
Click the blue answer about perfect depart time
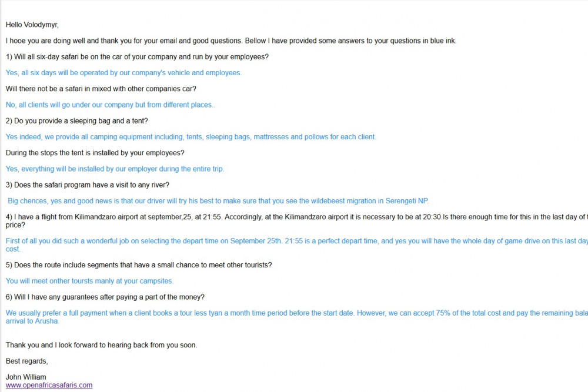click(296, 244)
